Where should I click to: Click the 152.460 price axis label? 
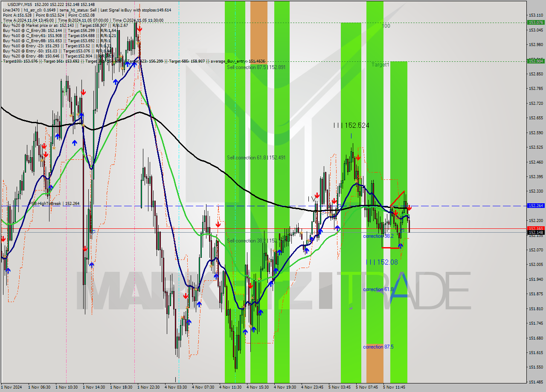[x=536, y=162]
